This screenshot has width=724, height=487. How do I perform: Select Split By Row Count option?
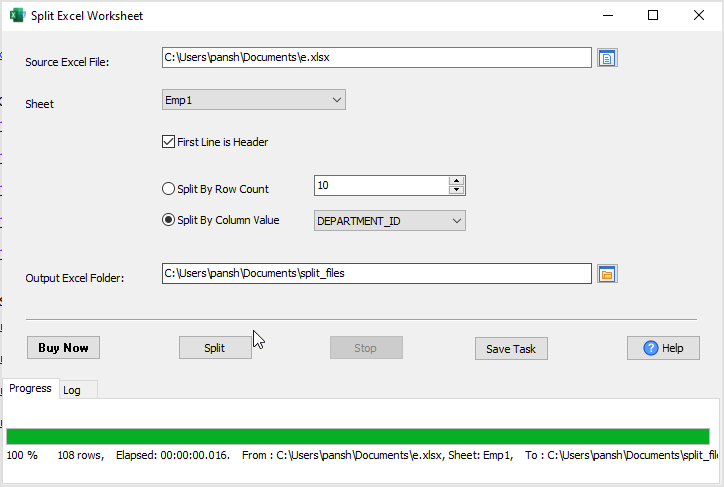point(168,188)
